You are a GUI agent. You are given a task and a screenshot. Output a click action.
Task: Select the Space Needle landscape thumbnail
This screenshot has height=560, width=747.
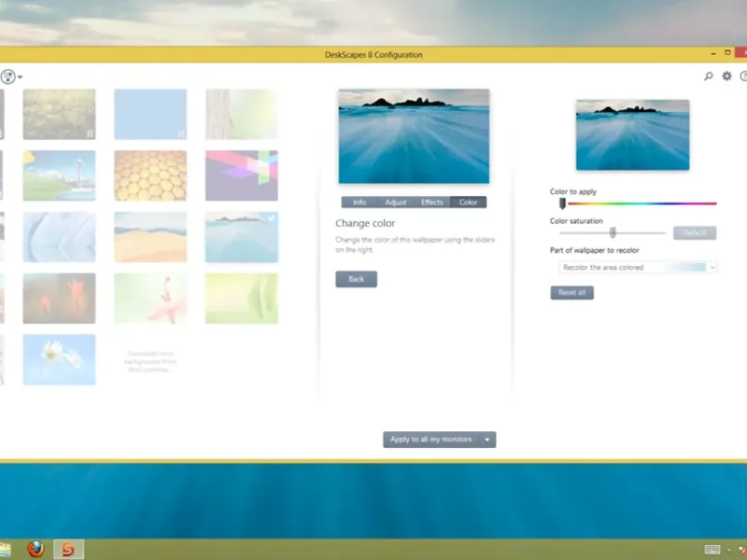59,175
